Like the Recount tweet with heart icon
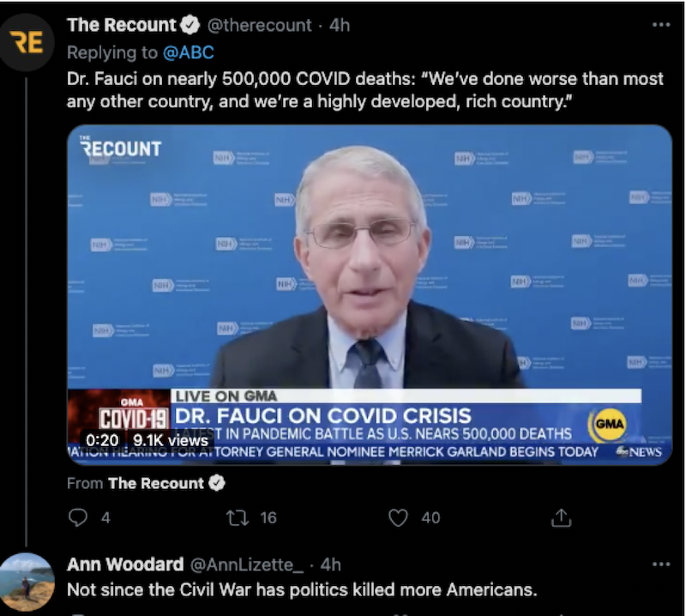 pos(398,518)
